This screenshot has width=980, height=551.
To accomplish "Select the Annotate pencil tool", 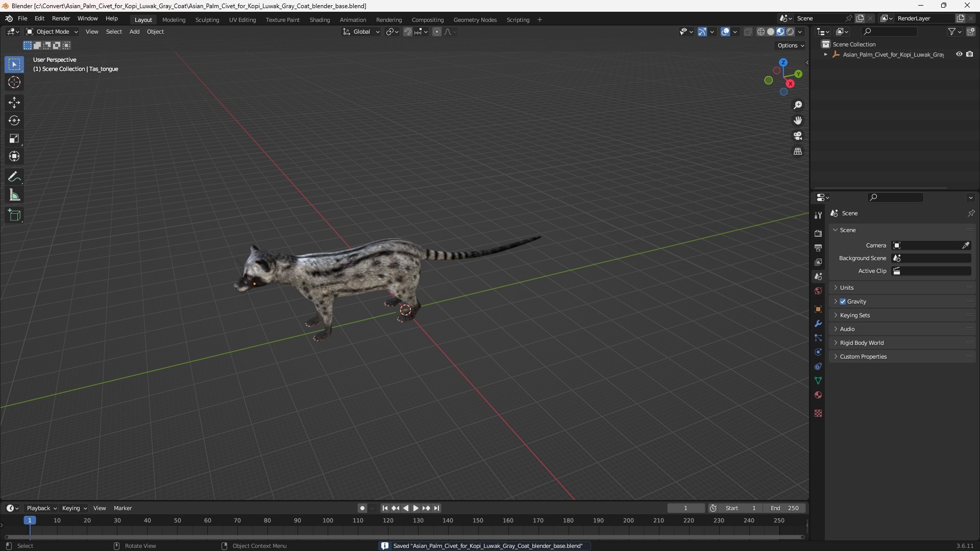I will coord(14,177).
